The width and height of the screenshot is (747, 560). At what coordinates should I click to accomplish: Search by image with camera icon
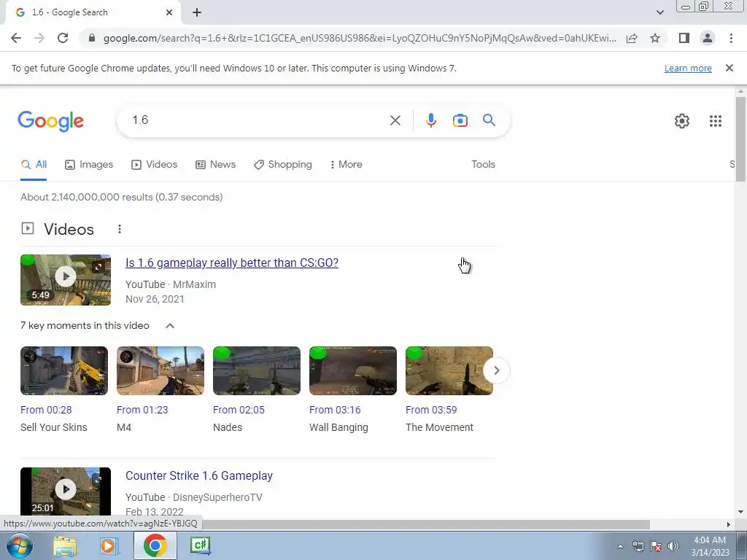pos(460,120)
